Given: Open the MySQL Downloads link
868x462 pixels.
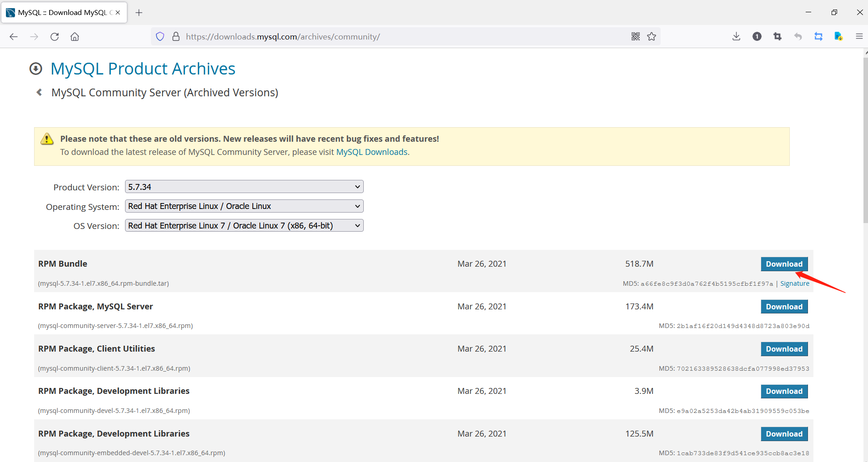Looking at the screenshot, I should tap(372, 152).
